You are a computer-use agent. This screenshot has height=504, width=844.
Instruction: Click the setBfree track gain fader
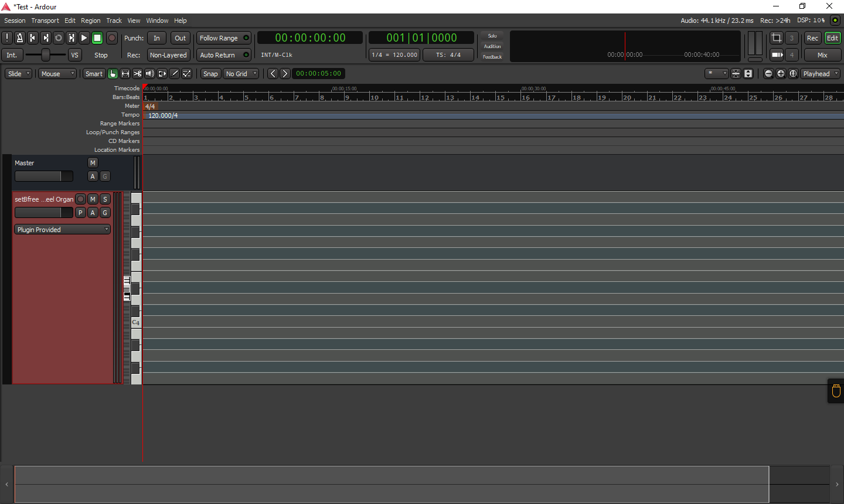click(x=44, y=213)
